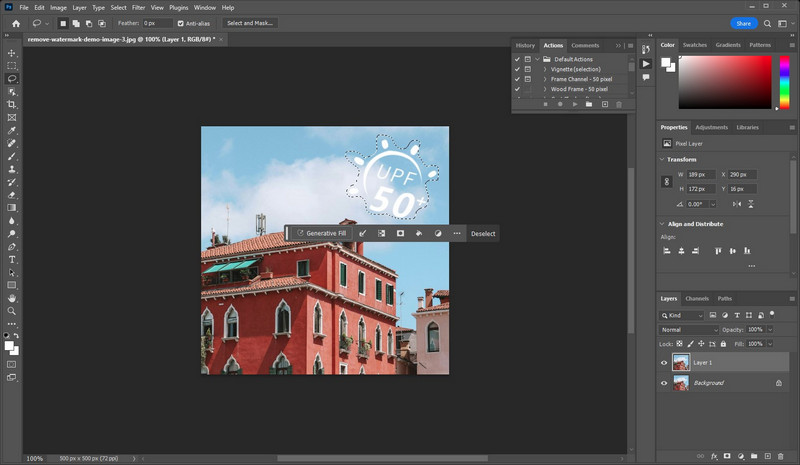Toggle the Anti-alias checkbox

point(181,23)
